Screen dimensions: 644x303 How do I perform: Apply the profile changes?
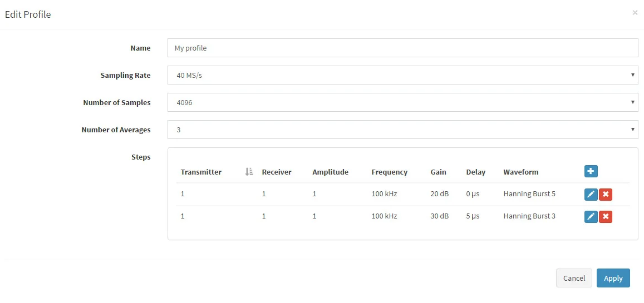pos(613,278)
